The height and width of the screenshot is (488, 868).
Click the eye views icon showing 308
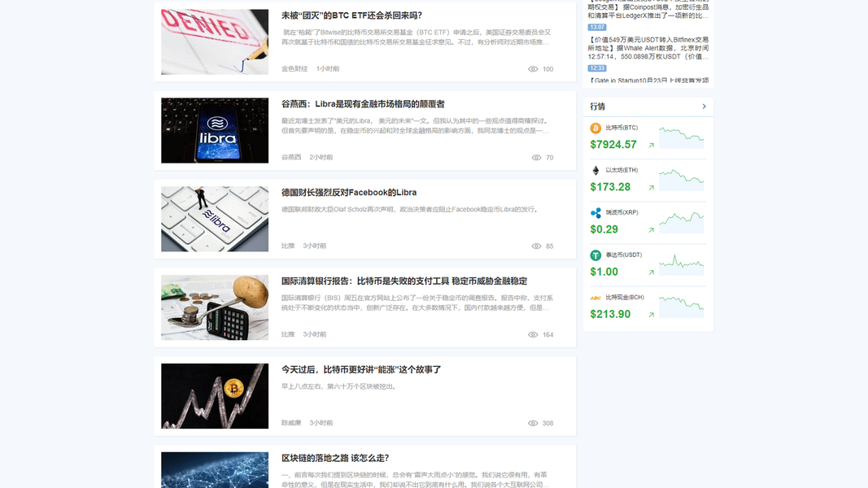click(533, 423)
